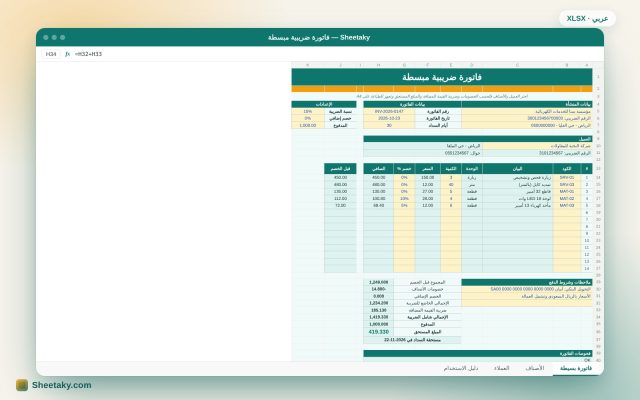Open the الأصناف sheet tab
The width and height of the screenshot is (640, 400).
[534, 368]
